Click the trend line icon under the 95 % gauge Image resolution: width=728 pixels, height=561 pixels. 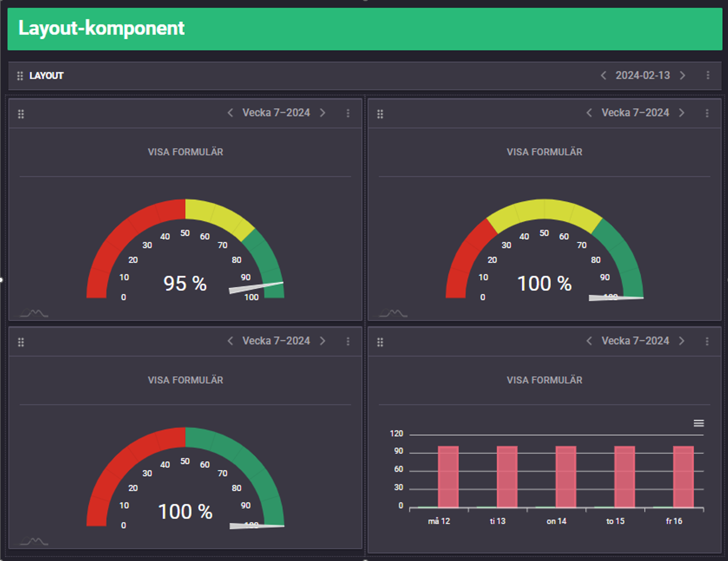pos(34,313)
